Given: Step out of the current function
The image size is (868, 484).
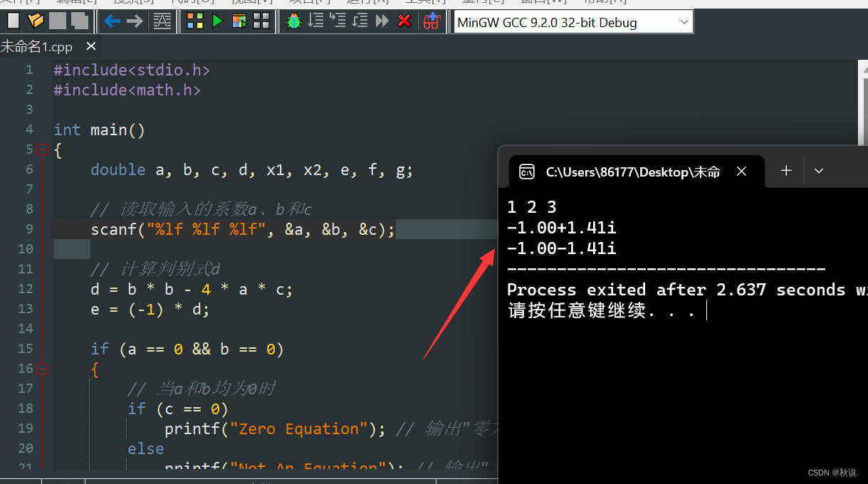Looking at the screenshot, I should 360,21.
